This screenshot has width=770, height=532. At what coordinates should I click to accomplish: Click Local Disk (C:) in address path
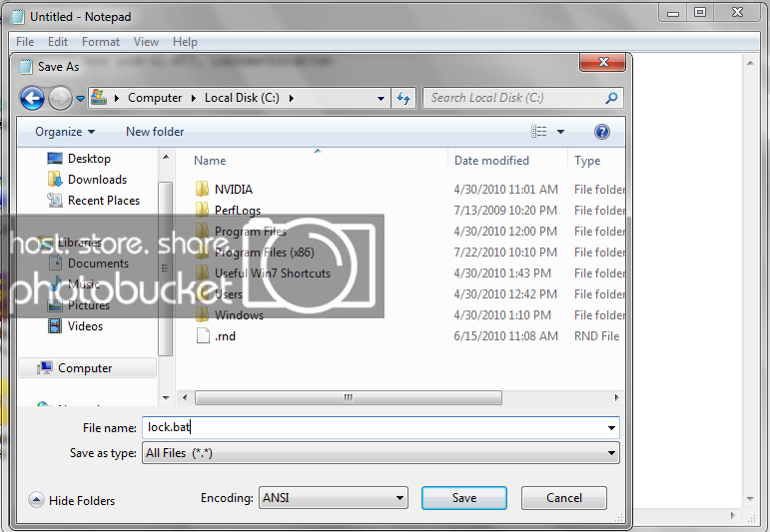click(242, 98)
